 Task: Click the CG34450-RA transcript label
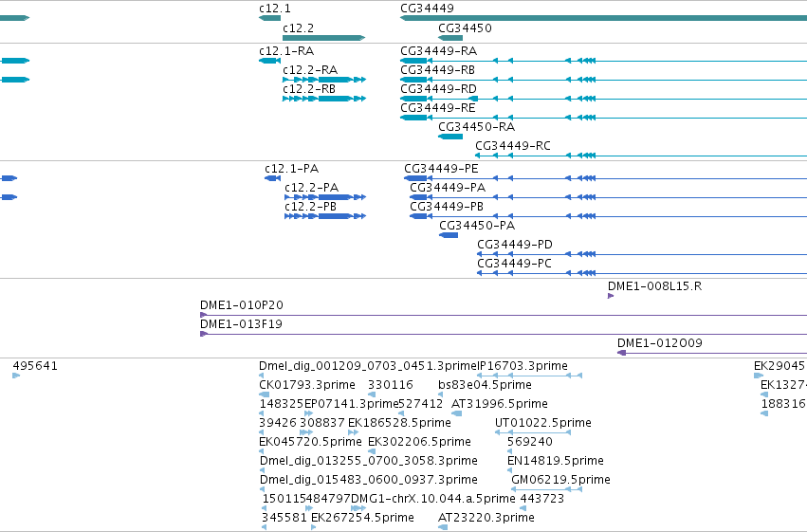[477, 126]
